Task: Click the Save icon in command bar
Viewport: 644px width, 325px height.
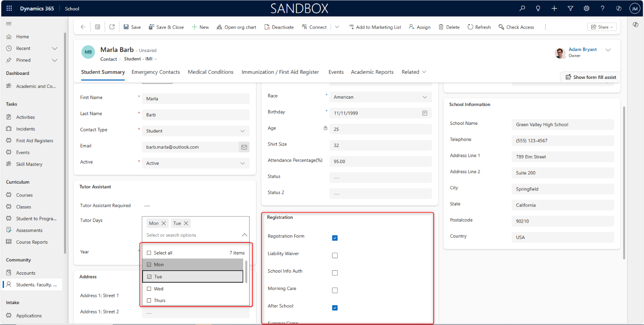Action: coord(126,27)
